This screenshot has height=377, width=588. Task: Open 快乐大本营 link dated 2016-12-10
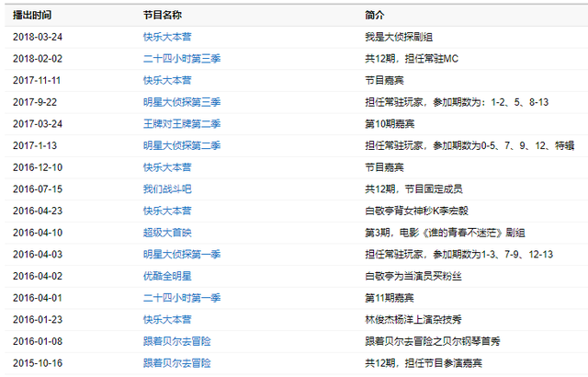coord(167,167)
